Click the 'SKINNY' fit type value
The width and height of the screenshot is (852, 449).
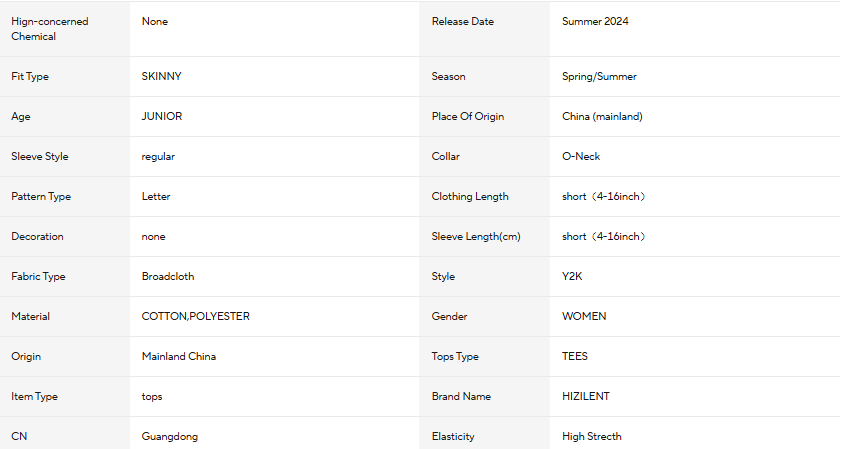click(x=162, y=77)
